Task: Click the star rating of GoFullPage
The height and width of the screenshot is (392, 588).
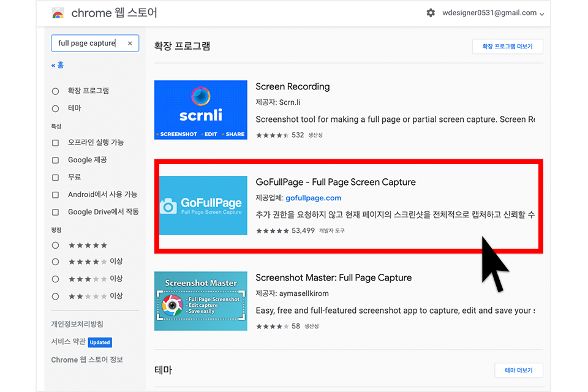Action: point(273,231)
